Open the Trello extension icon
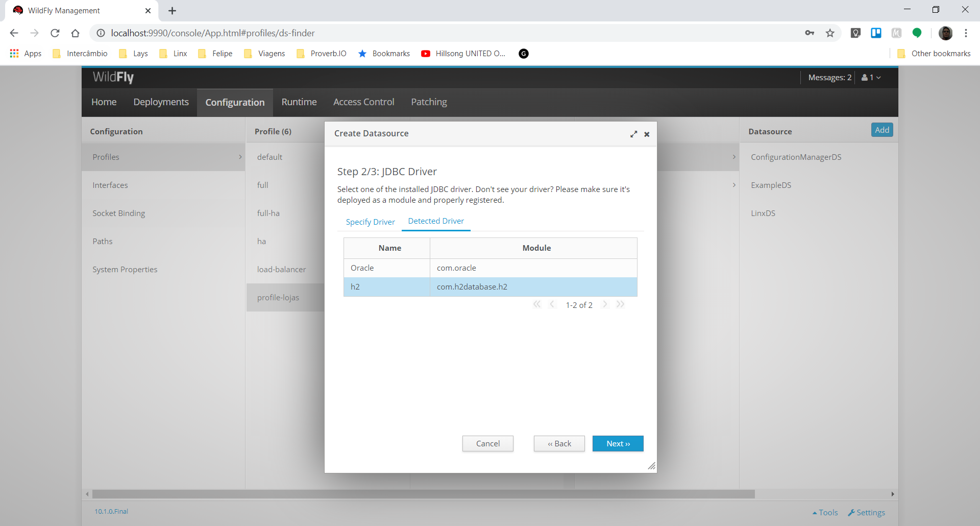 (876, 33)
